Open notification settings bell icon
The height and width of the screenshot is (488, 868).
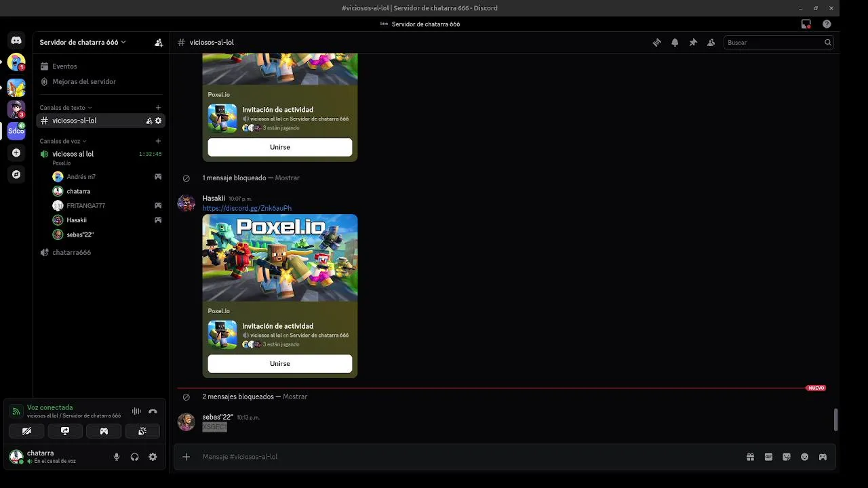(x=675, y=42)
